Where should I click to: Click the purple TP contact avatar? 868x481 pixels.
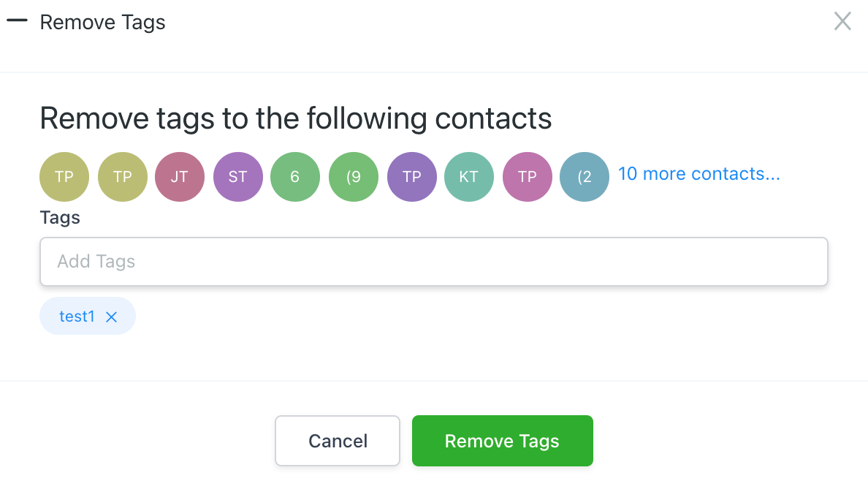pos(411,177)
